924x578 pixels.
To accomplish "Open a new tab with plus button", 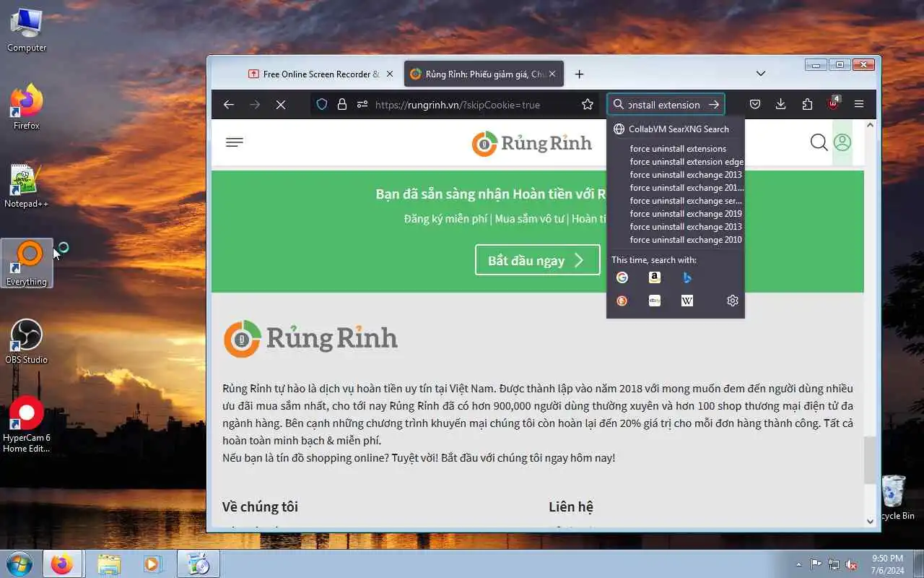I will [579, 74].
